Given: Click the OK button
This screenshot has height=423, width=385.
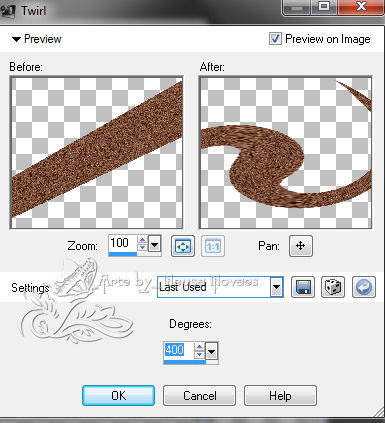Looking at the screenshot, I should click(119, 396).
